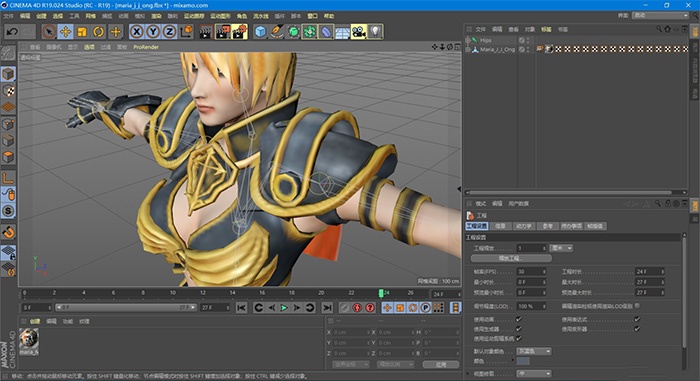Uncheck the second left checkbox under LOD
Screen dimensions: 700x381
click(519, 329)
